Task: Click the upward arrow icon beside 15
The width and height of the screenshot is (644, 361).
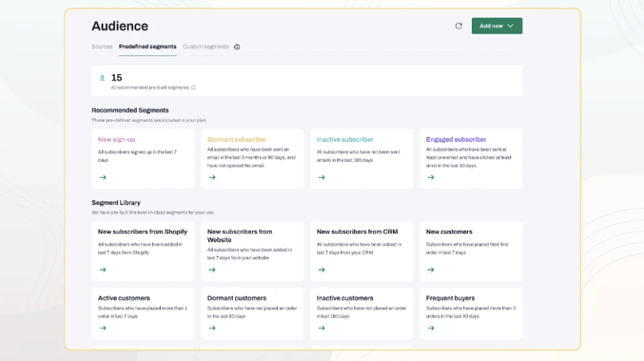Action: coord(102,78)
